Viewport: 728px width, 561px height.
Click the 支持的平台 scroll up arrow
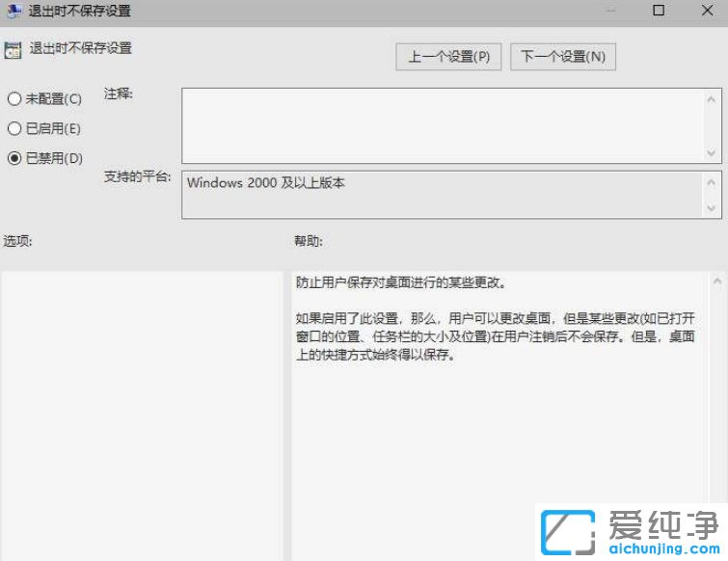coord(711,182)
